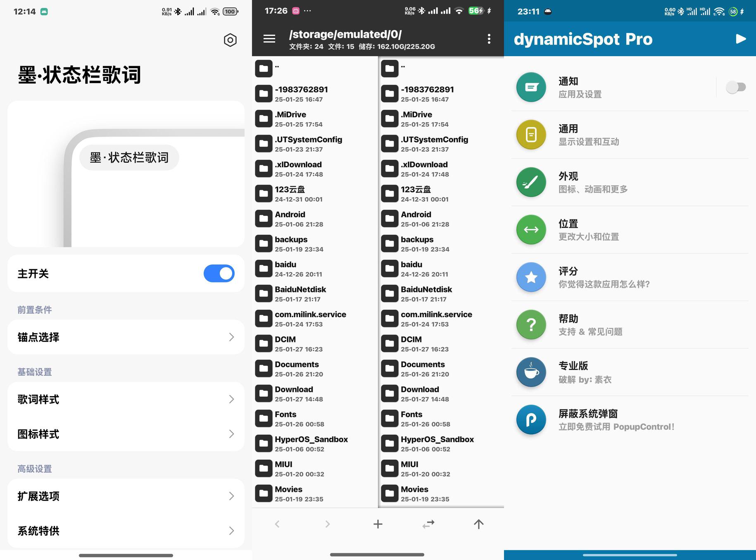Viewport: 756px width, 560px height.
Task: Tap 系统特供 label
Action: [38, 531]
